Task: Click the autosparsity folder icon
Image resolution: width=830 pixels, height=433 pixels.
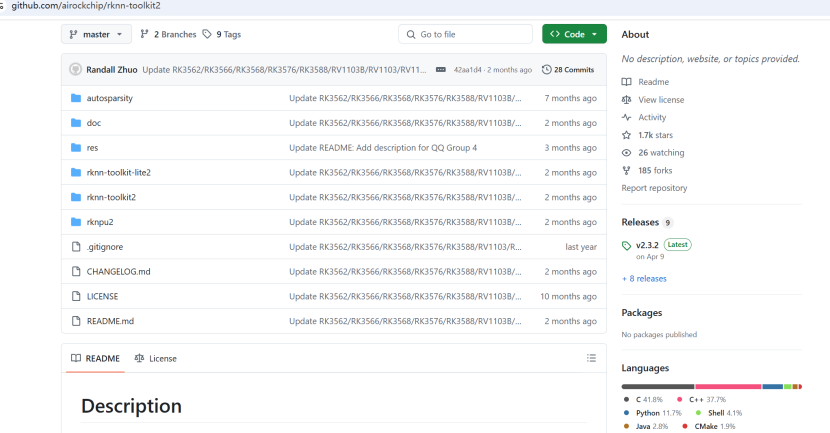Action: point(76,98)
